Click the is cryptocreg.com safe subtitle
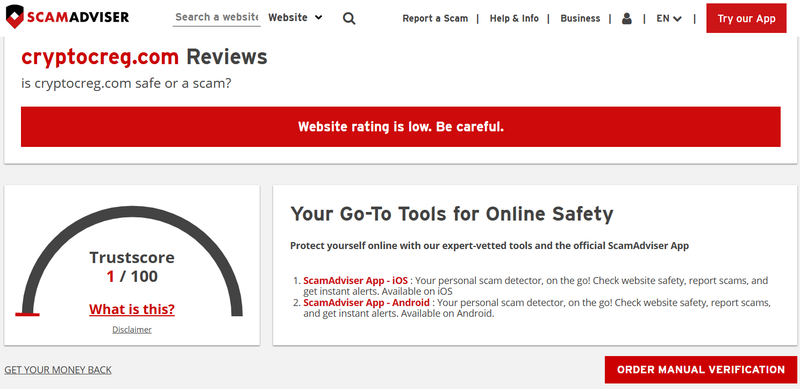Image resolution: width=800 pixels, height=389 pixels. (x=126, y=83)
